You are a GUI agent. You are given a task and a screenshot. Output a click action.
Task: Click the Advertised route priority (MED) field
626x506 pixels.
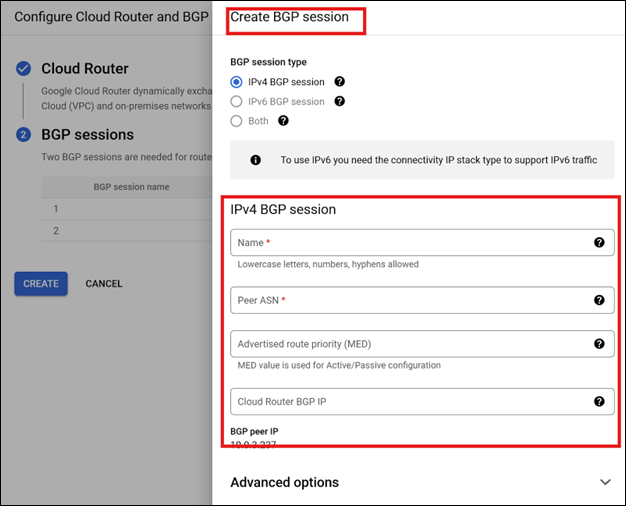click(410, 344)
